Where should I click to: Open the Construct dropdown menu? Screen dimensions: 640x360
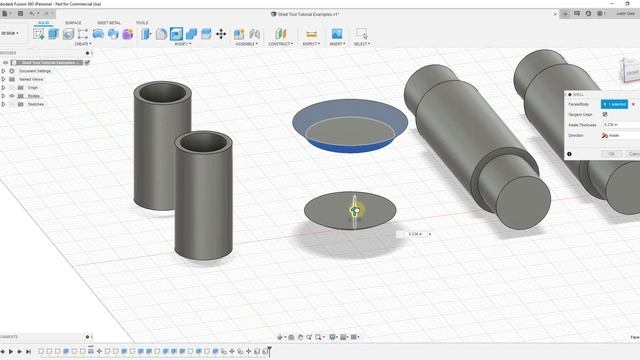281,44
